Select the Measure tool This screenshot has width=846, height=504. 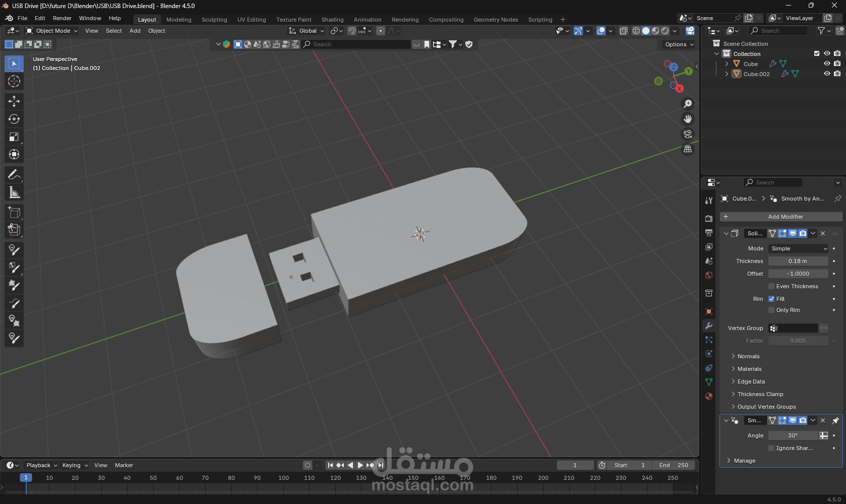(14, 193)
